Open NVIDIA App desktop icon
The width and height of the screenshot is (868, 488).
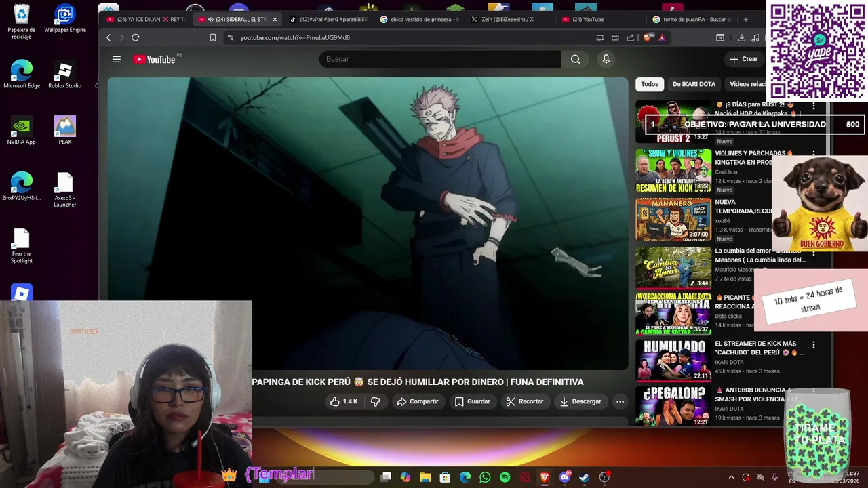(x=21, y=131)
